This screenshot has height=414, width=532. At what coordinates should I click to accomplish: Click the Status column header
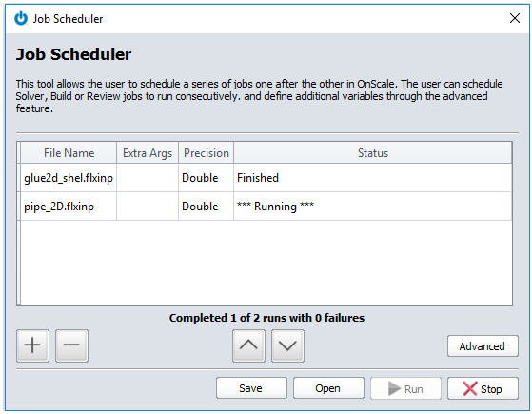[372, 153]
